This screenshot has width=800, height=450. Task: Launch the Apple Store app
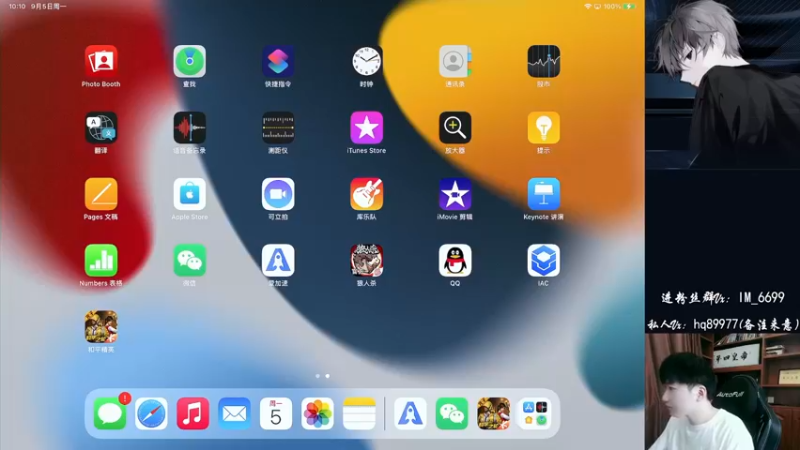click(189, 194)
